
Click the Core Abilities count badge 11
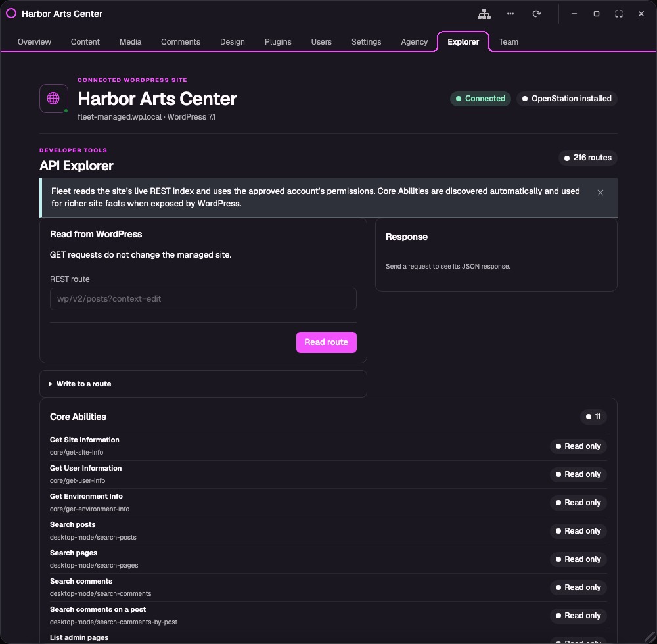point(593,417)
